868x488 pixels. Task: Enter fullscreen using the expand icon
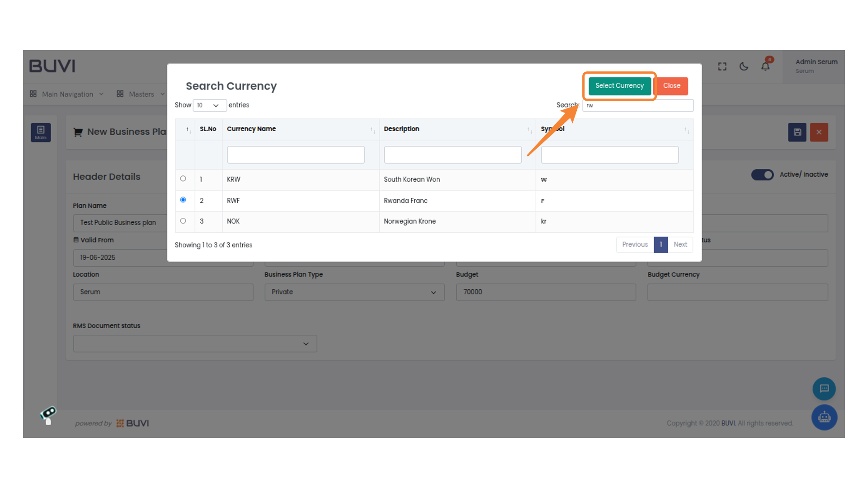pos(722,66)
